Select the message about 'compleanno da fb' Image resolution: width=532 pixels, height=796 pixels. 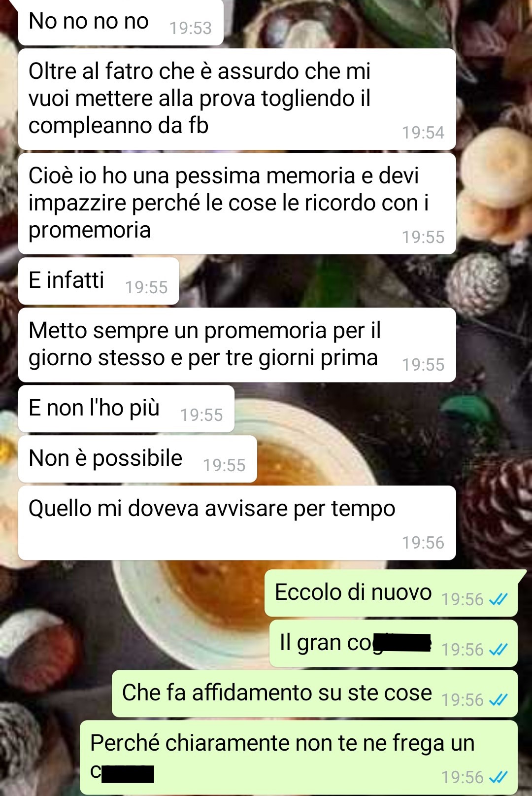pyautogui.click(x=237, y=99)
